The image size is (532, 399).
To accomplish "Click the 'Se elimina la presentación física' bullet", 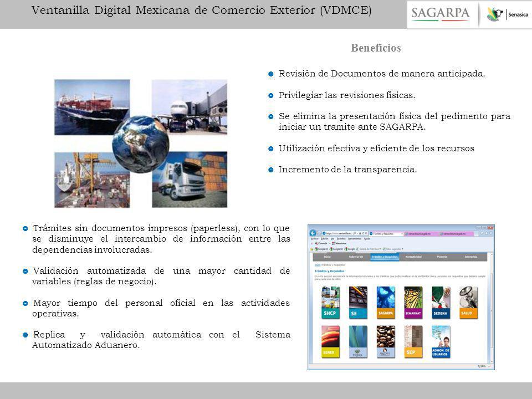I will tap(395, 121).
